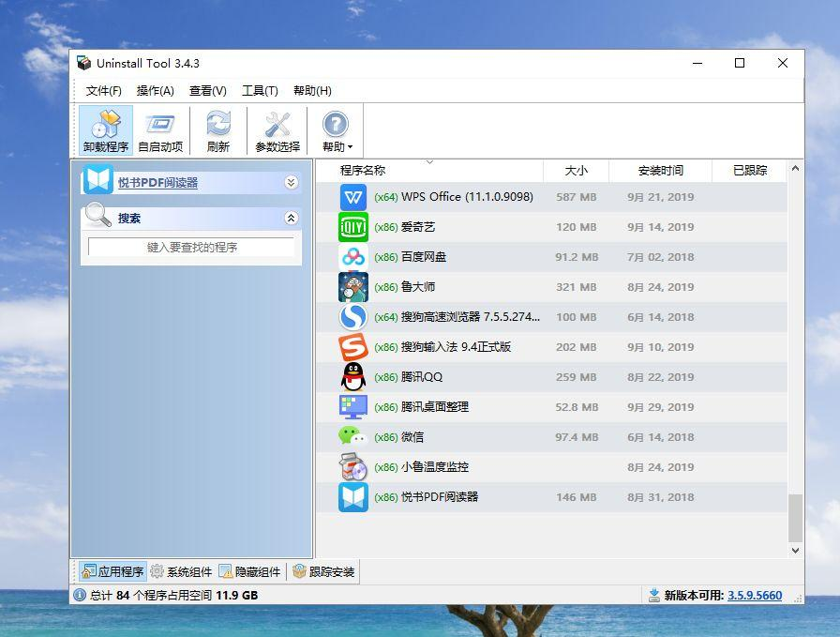Open the 操作(A) menu
This screenshot has height=637, width=840.
pyautogui.click(x=155, y=91)
